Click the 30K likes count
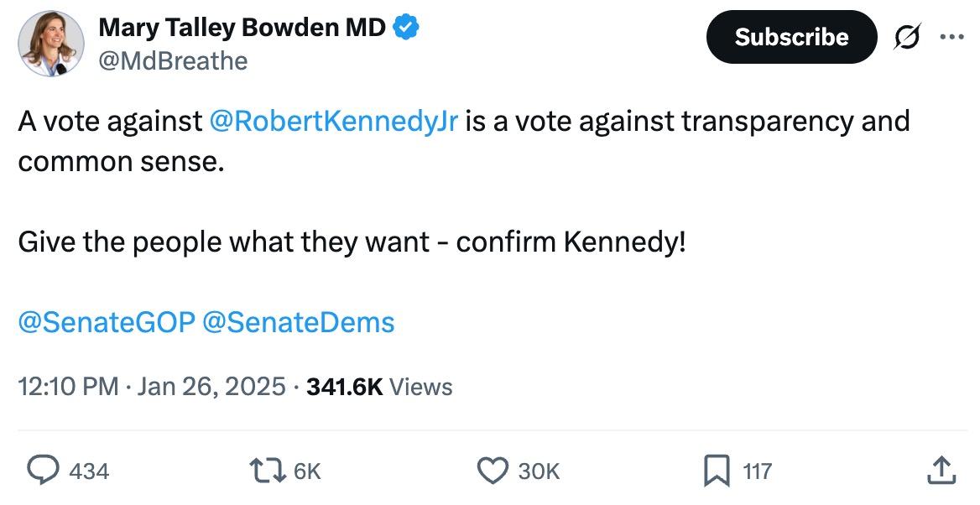This screenshot has height=505, width=980. click(x=538, y=471)
